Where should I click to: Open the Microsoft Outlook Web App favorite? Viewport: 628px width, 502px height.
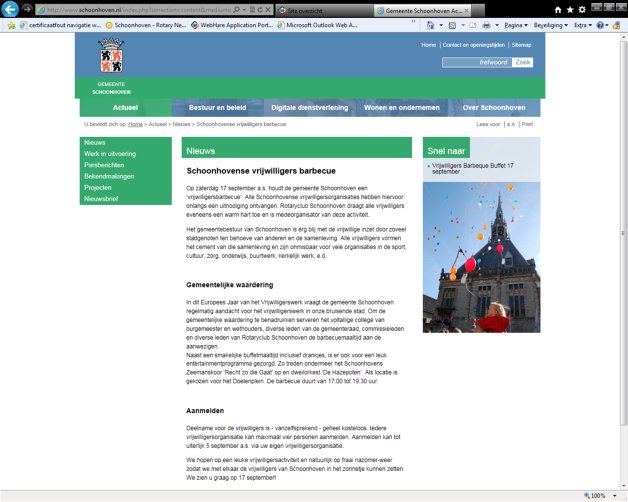point(318,25)
